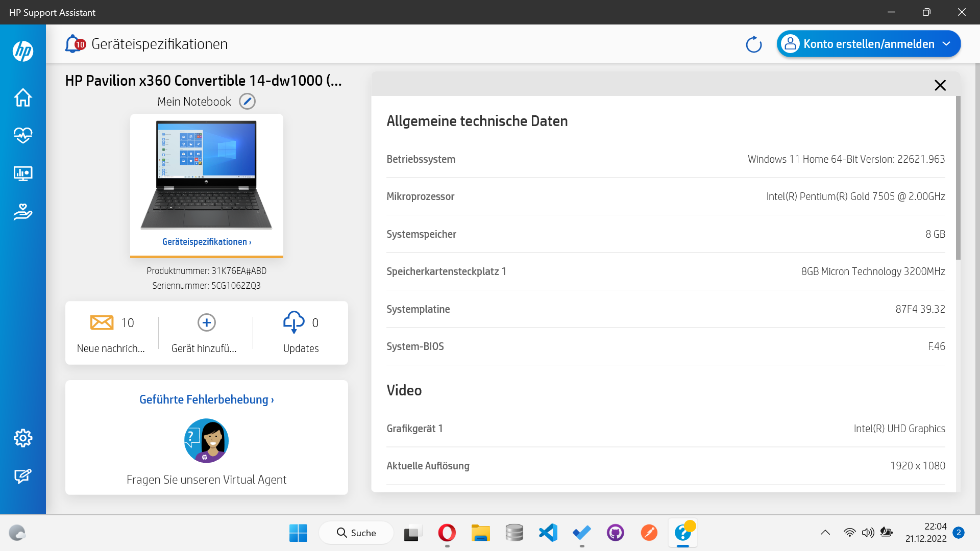Open the support hand-heart sidebar icon
This screenshot has height=551, width=980.
[x=23, y=211]
